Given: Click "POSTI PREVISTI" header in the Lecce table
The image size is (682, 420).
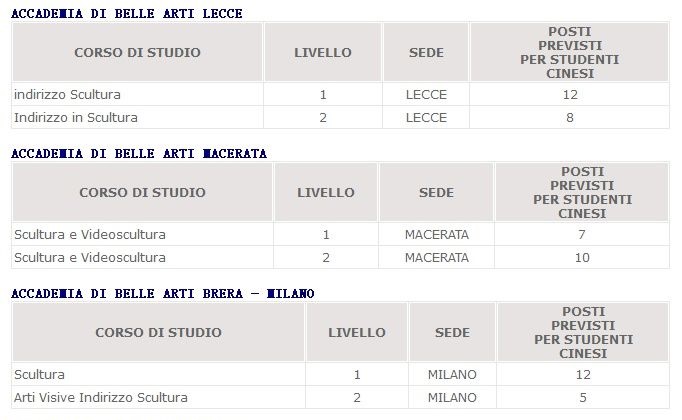Looking at the screenshot, I should [x=569, y=52].
